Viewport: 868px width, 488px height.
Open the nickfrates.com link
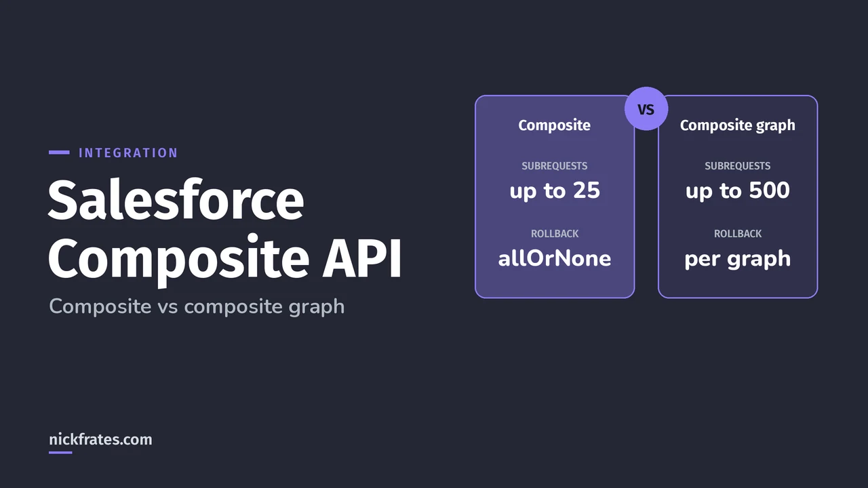coord(100,439)
